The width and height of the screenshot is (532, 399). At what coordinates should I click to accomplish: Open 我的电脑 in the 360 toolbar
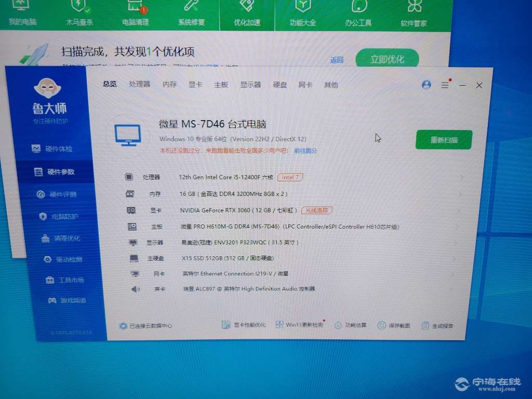point(22,14)
